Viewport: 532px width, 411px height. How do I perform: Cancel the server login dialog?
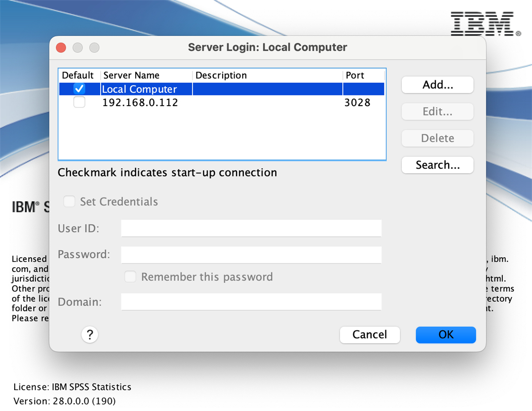369,335
